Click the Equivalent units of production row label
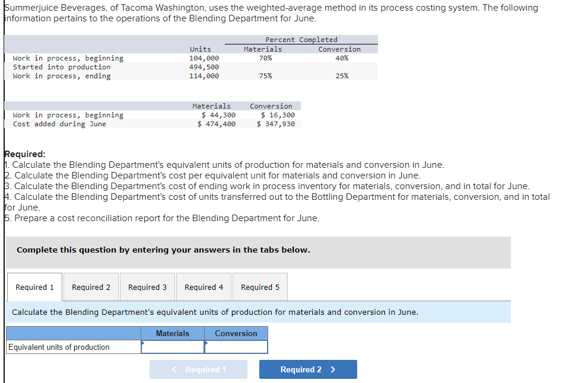The height and width of the screenshot is (383, 588). tap(59, 347)
